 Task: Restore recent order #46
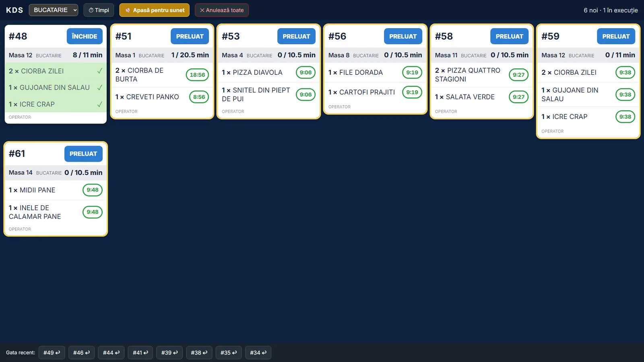click(81, 353)
